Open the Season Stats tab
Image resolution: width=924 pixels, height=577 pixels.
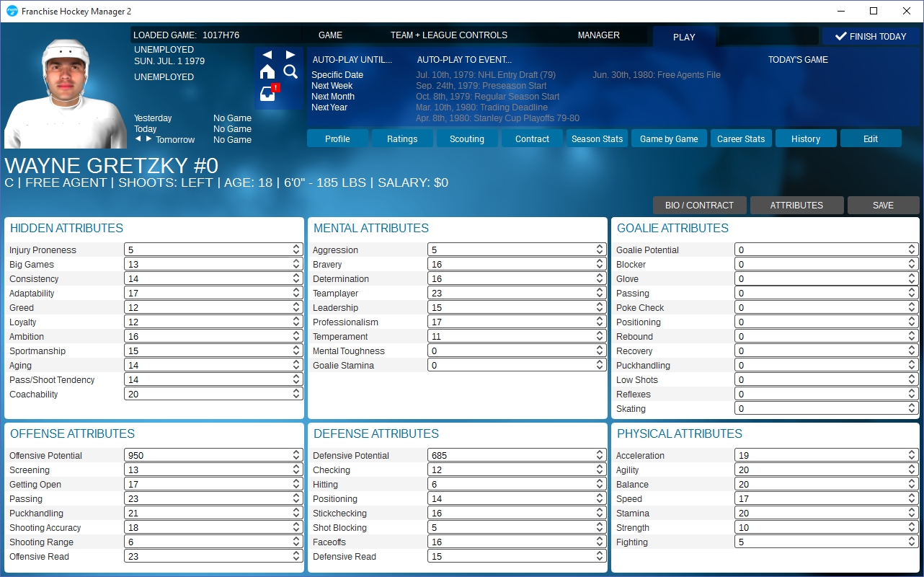coord(597,138)
